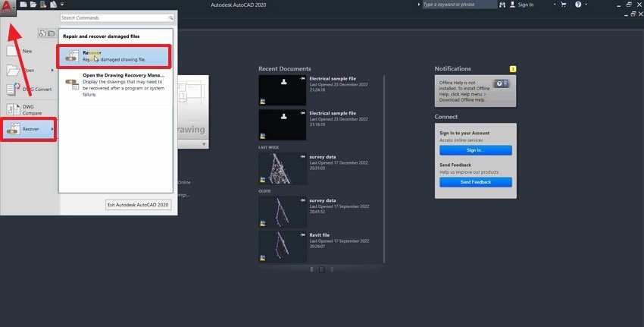Image resolution: width=644 pixels, height=327 pixels.
Task: Choose New in the application menu
Action: [29, 51]
